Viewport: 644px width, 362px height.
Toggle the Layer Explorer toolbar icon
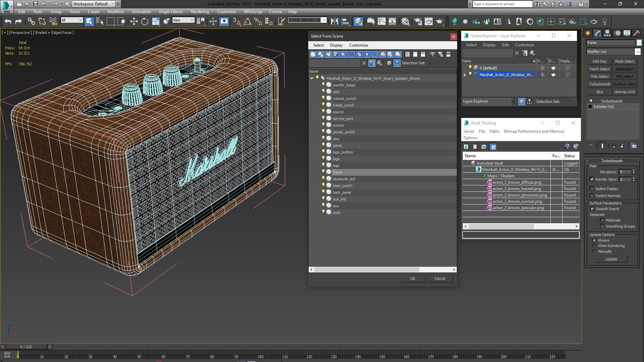pyautogui.click(x=358, y=21)
